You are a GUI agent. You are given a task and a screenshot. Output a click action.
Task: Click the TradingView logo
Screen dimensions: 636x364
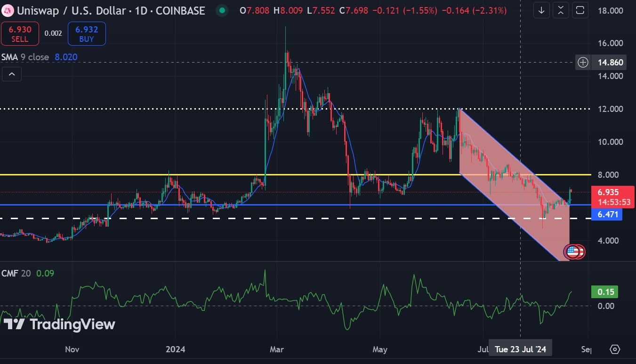[59, 324]
